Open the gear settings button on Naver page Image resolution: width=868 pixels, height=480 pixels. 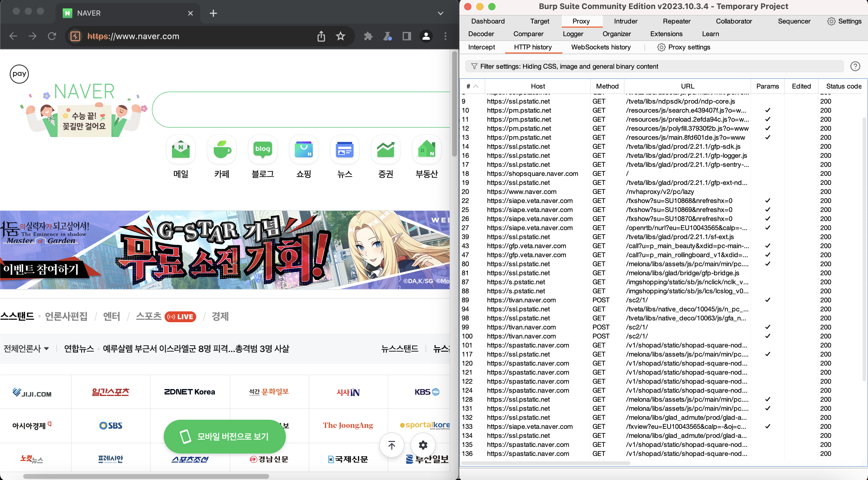click(x=423, y=445)
